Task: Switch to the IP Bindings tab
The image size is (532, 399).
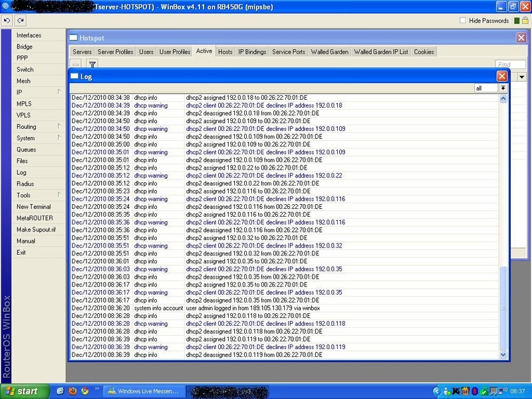Action: [252, 52]
